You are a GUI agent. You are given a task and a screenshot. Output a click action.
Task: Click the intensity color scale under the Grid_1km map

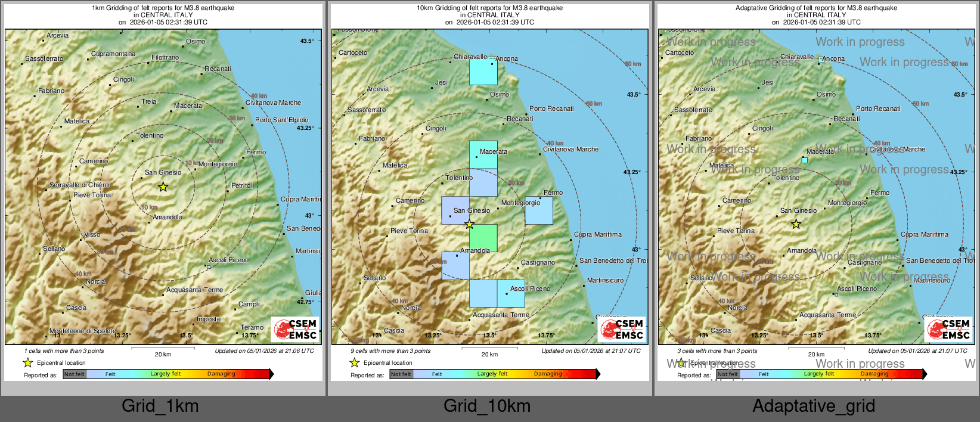168,374
